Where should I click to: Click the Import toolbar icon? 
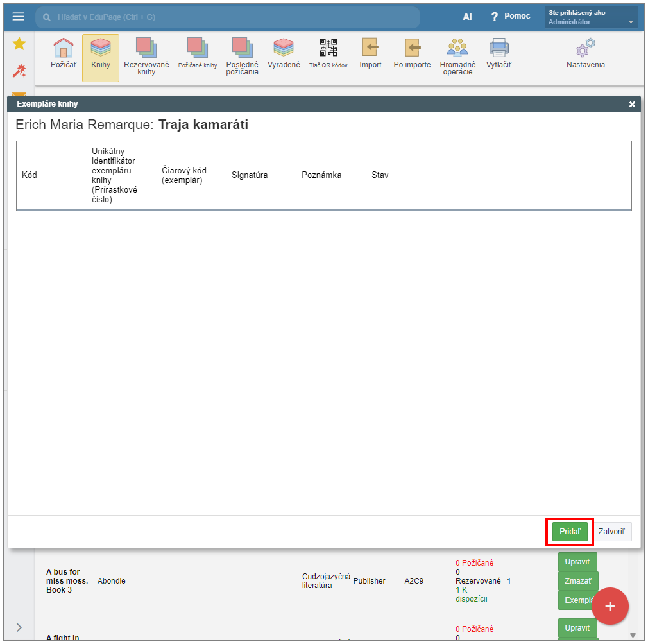[x=370, y=54]
